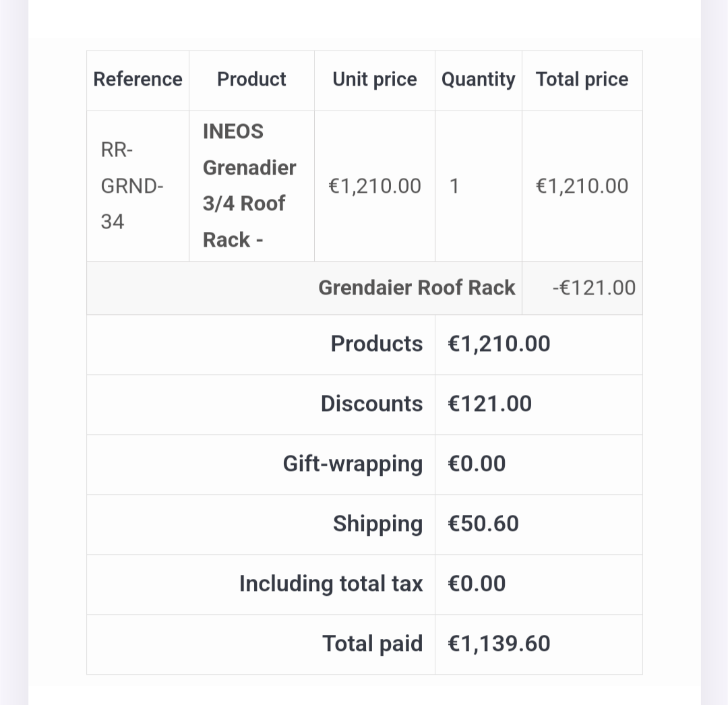Viewport: 728px width, 705px height.
Task: Click the Total price column header
Action: pyautogui.click(x=582, y=80)
